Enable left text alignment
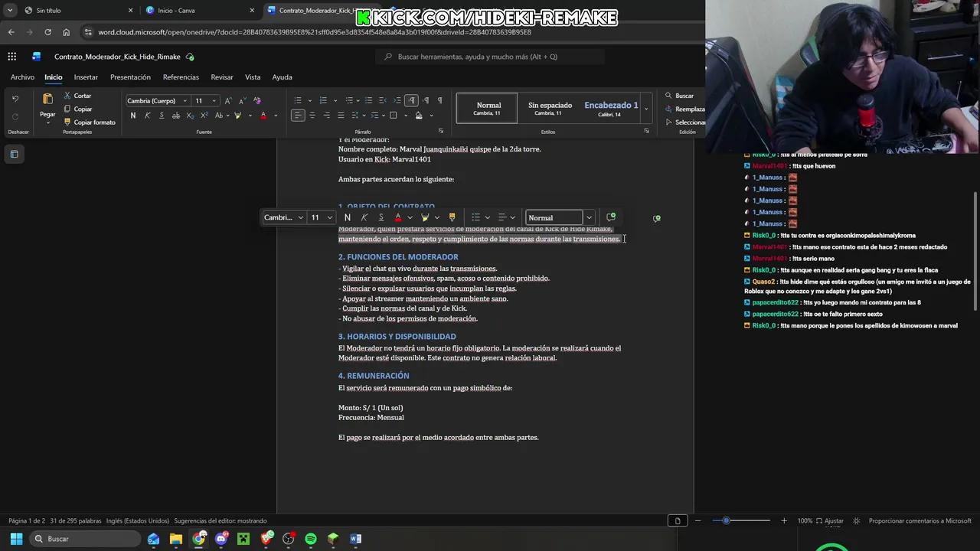Viewport: 980px width, 551px height. (x=296, y=115)
